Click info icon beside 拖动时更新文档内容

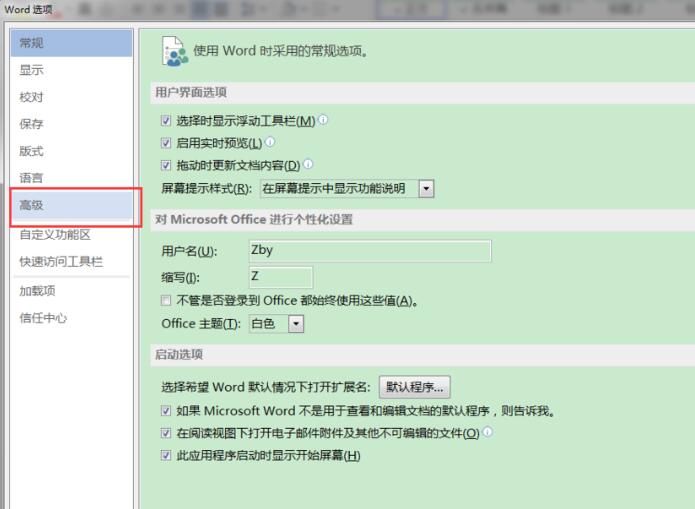coord(308,164)
